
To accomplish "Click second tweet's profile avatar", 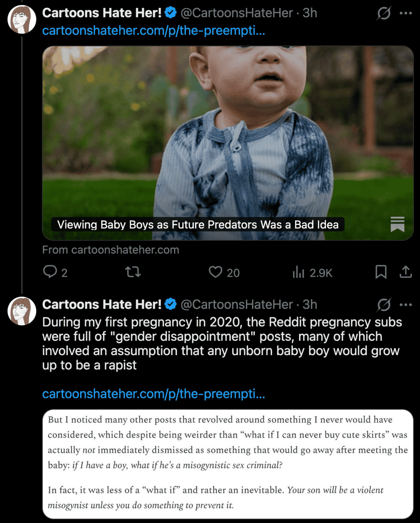I will click(22, 311).
